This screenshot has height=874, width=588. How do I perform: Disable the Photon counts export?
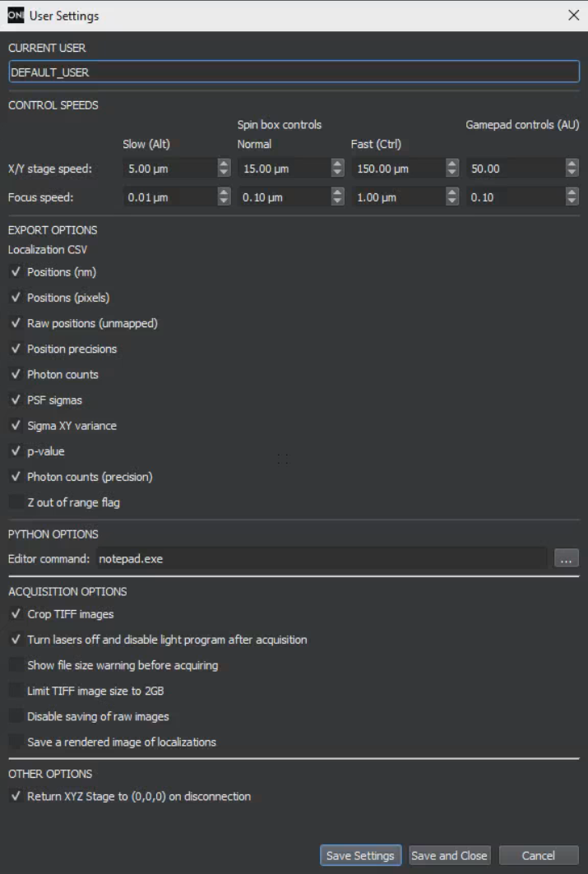(16, 374)
